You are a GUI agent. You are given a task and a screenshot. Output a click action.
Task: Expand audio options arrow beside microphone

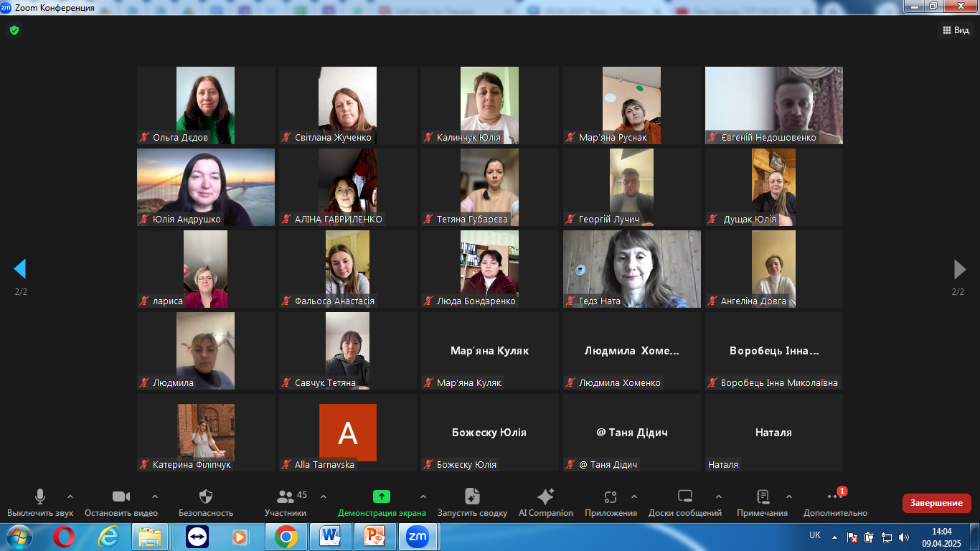click(70, 496)
